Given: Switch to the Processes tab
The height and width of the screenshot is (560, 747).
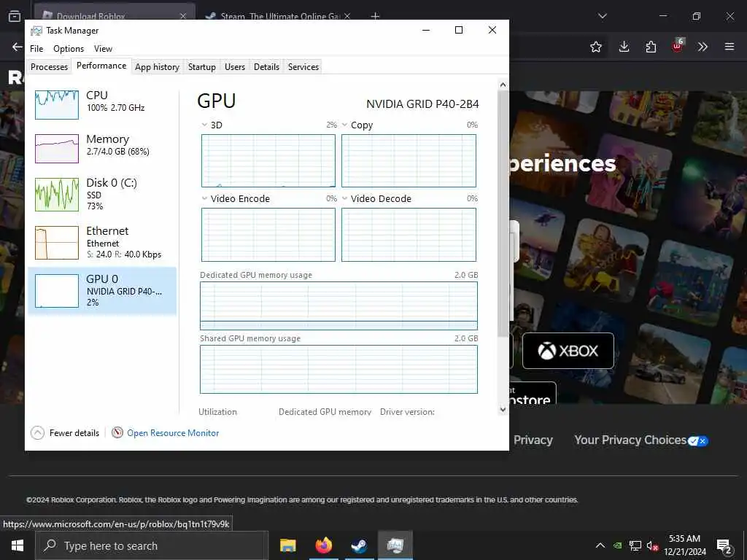Looking at the screenshot, I should pyautogui.click(x=49, y=66).
